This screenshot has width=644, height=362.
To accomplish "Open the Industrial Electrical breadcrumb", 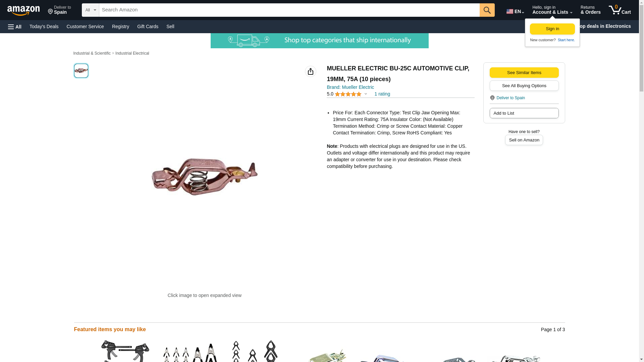I will coord(132,53).
